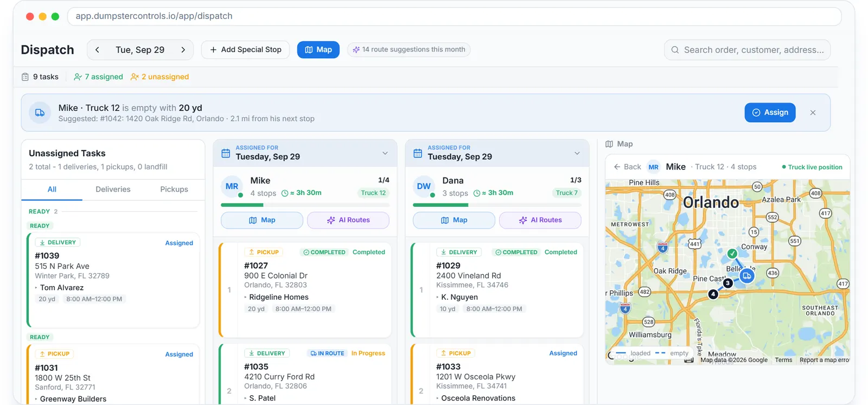
Task: Filter by 7 assigned
Action: coord(99,77)
